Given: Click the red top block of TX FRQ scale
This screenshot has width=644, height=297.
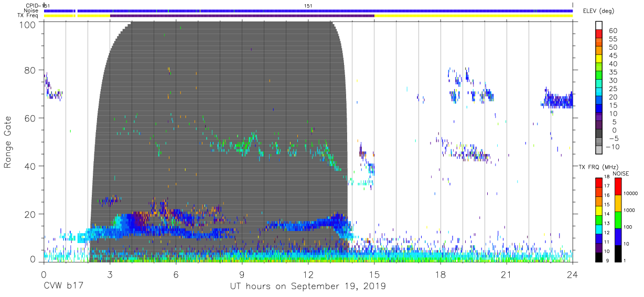Looking at the screenshot, I should (599, 183).
